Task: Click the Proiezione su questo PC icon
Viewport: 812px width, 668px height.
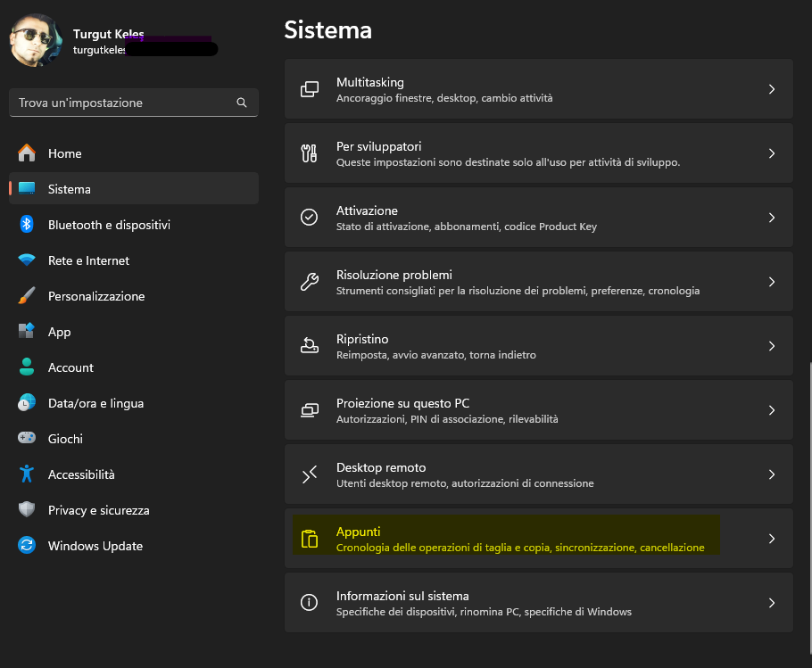Action: coord(310,410)
